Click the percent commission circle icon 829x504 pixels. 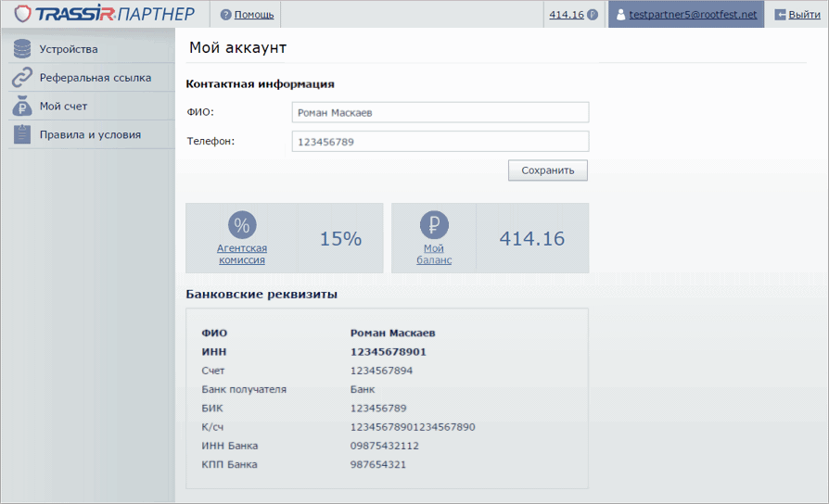242,225
